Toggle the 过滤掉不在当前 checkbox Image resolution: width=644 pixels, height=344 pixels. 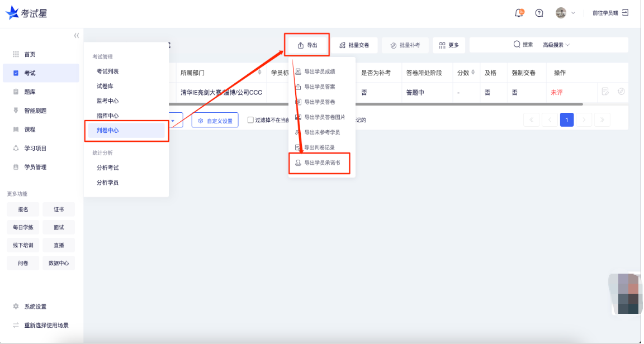coord(250,120)
